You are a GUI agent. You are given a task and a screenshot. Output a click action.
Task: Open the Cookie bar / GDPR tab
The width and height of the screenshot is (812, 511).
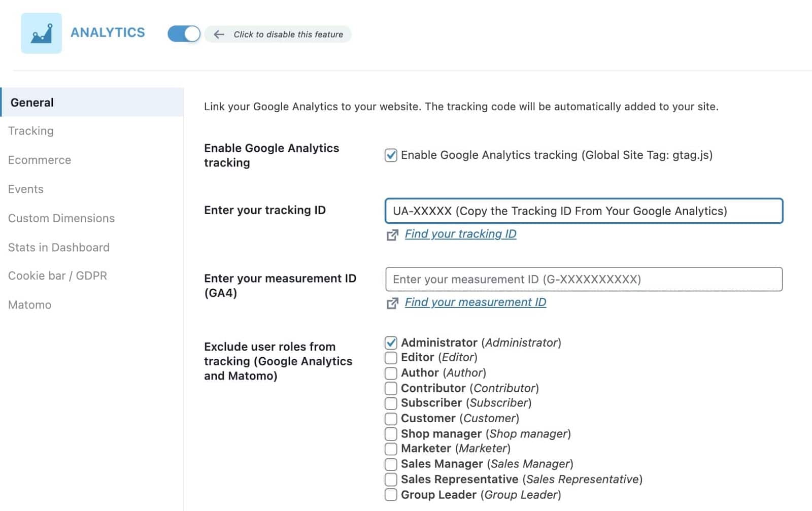click(x=57, y=276)
